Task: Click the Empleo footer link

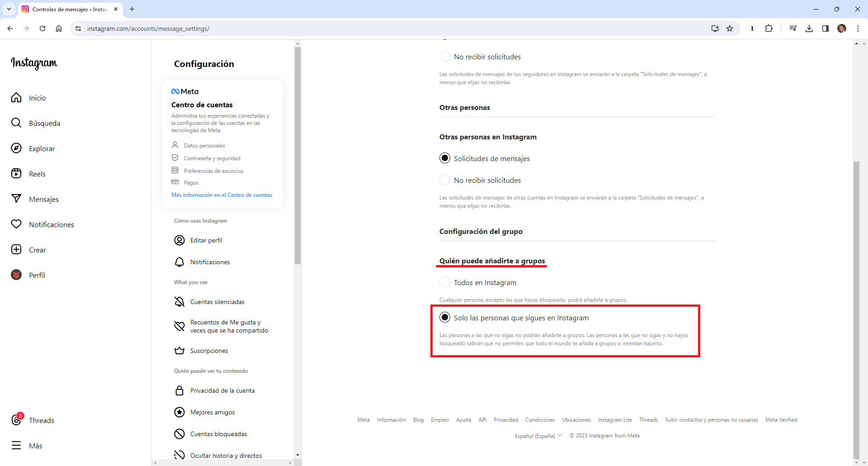Action: pyautogui.click(x=440, y=420)
